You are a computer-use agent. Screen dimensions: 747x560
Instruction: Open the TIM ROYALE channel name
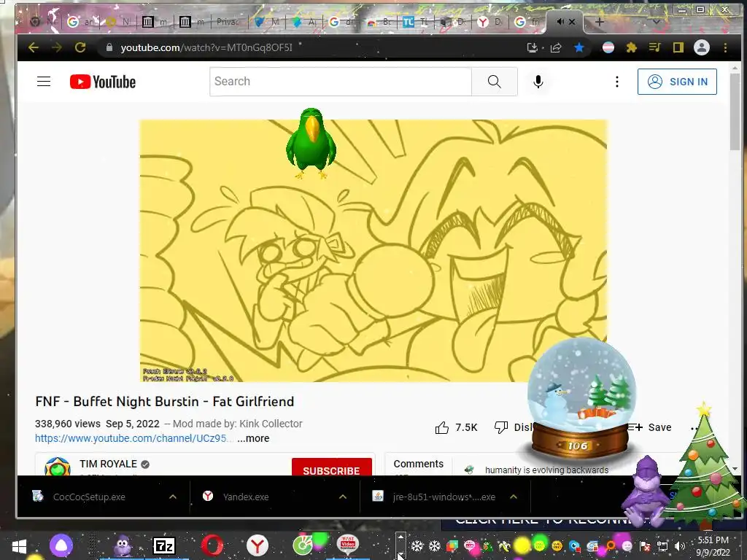pyautogui.click(x=108, y=464)
